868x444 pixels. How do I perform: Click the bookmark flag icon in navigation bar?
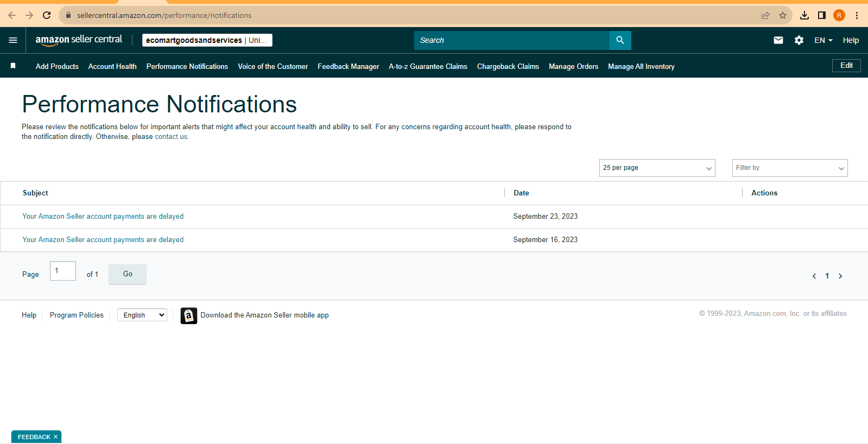13,66
